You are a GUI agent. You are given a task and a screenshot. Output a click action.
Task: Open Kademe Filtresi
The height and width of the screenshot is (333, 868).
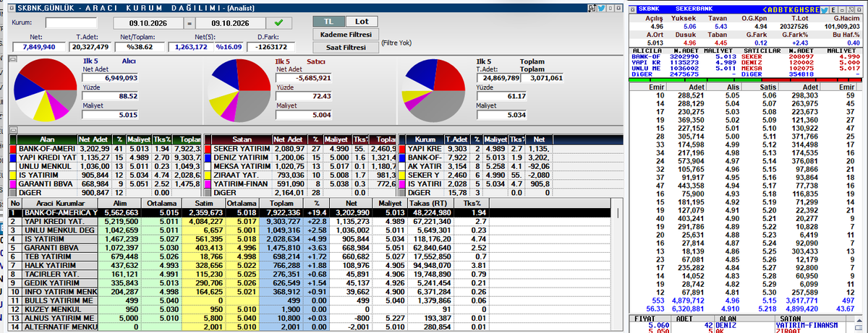(x=345, y=35)
